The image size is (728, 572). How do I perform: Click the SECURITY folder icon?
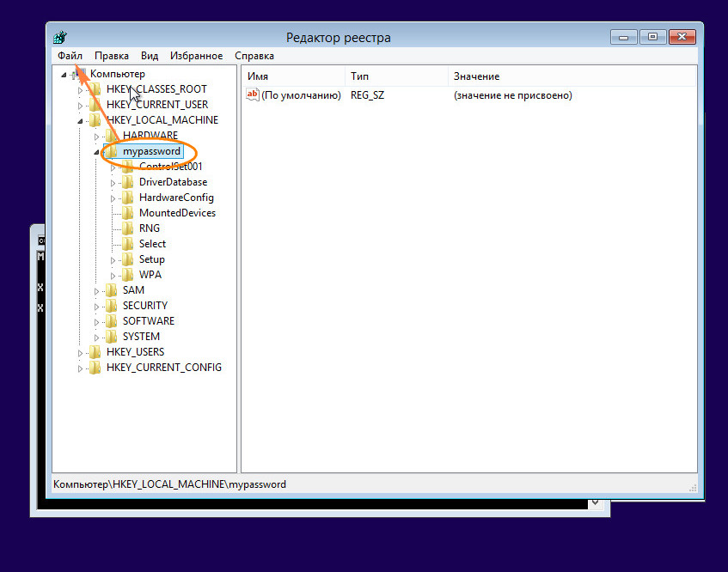112,306
